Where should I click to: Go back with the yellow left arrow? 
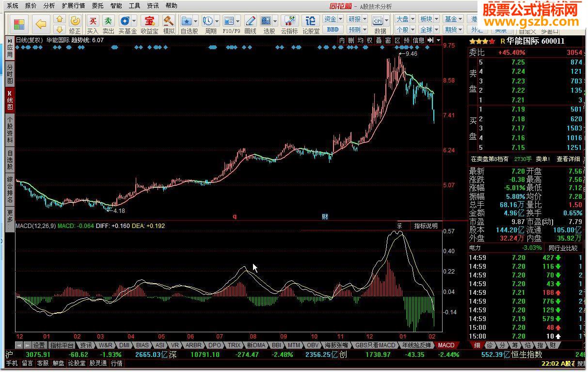coord(41,25)
